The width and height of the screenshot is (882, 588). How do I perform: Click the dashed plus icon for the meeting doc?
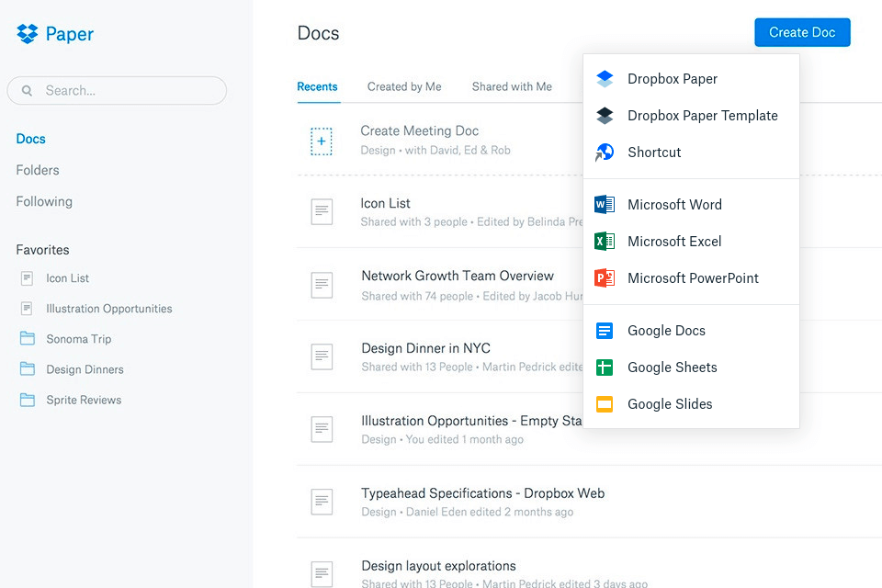[x=322, y=141]
